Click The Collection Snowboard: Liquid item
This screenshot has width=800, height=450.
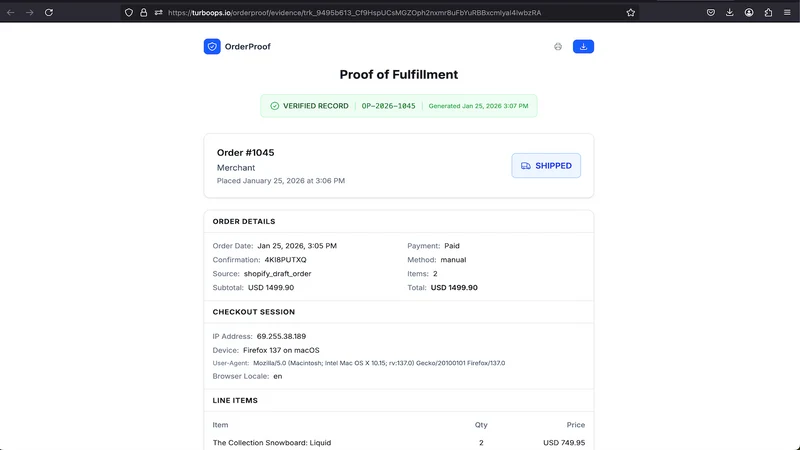tap(272, 442)
